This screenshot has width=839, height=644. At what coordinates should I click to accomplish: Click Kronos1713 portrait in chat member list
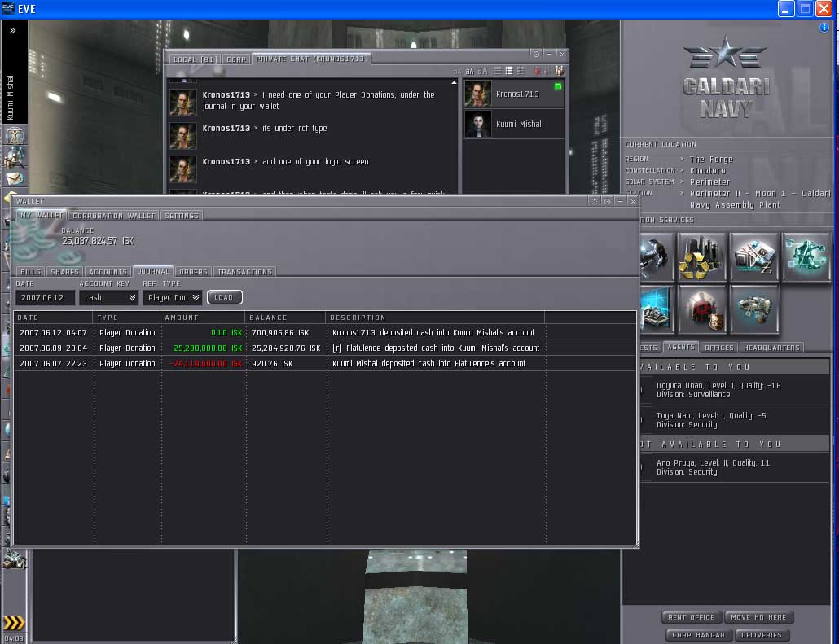(477, 94)
